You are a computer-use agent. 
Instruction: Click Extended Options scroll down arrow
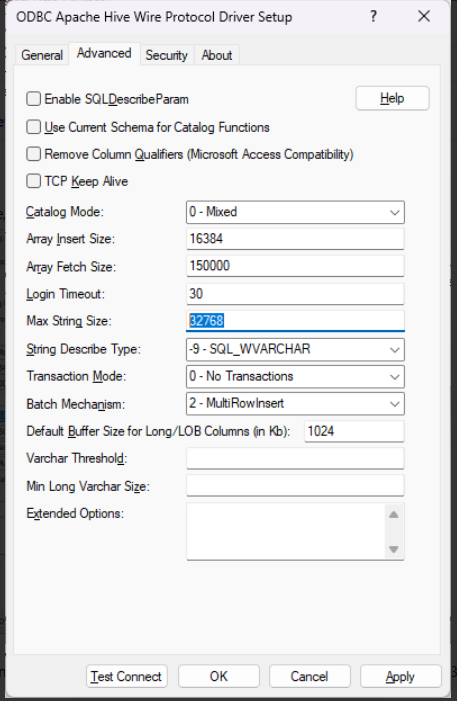pyautogui.click(x=394, y=549)
